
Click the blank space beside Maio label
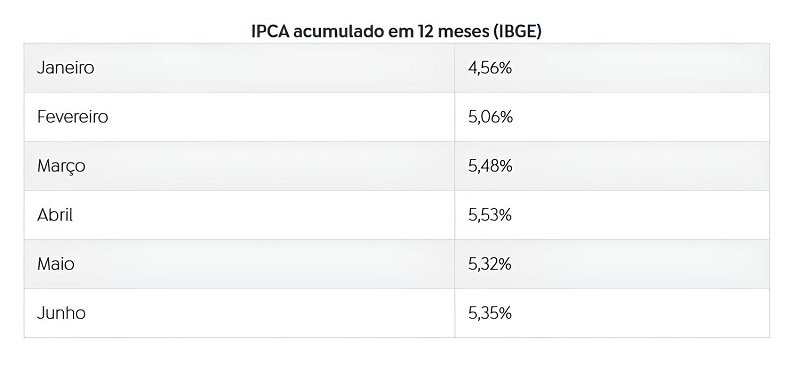(x=264, y=264)
